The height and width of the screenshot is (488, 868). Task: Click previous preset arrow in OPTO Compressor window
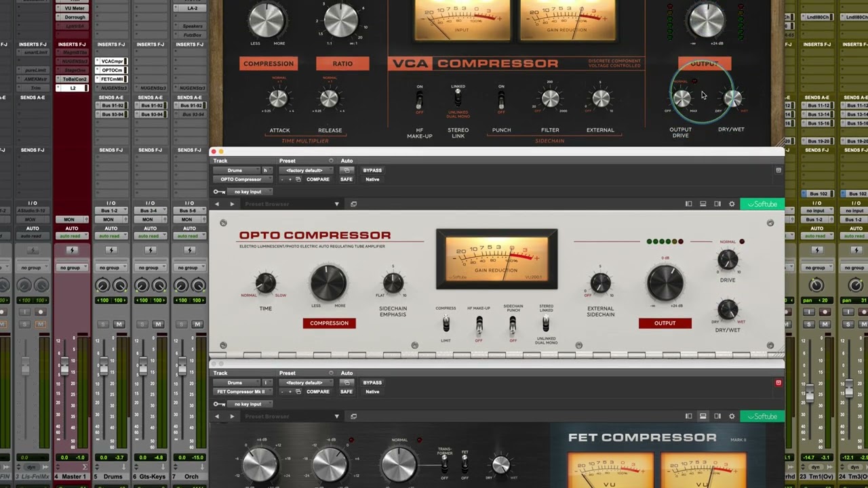pos(217,204)
